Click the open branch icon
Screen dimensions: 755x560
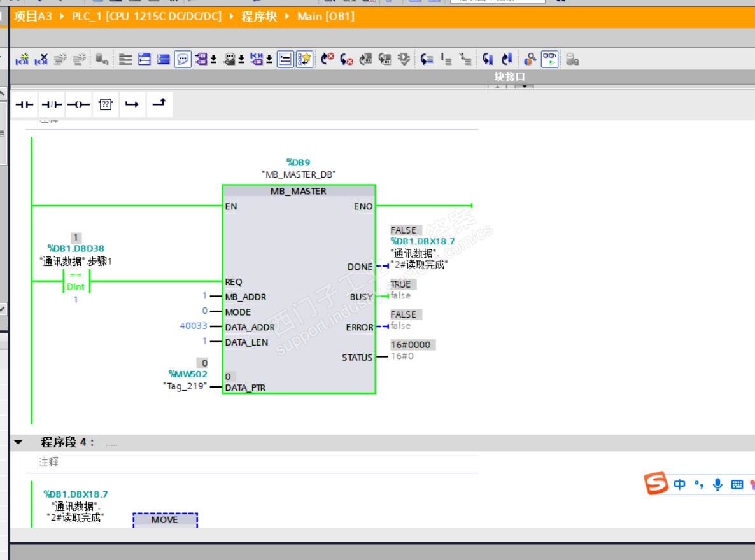132,104
